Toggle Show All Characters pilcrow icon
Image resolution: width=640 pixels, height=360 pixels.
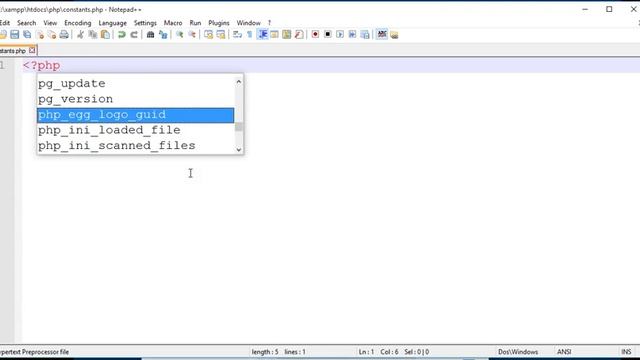click(x=250, y=35)
